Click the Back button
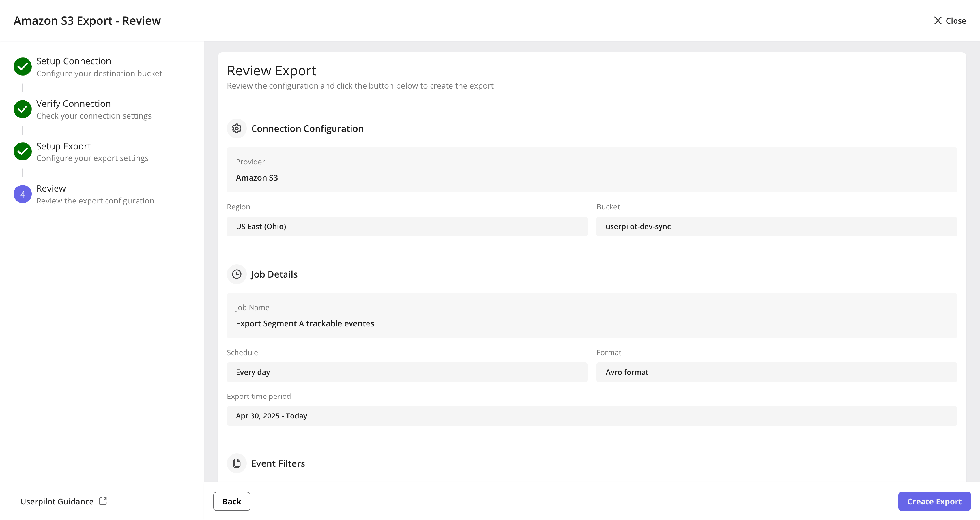 (232, 501)
